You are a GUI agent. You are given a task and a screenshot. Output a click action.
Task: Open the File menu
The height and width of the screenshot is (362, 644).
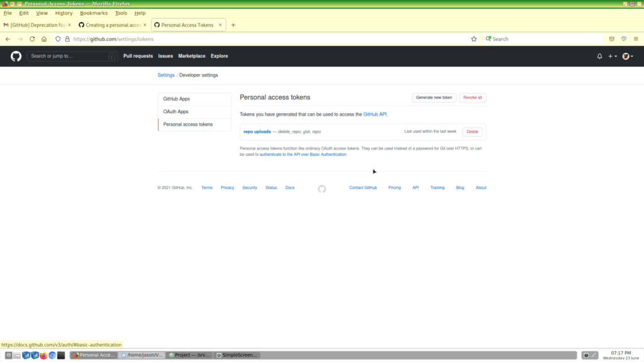(x=8, y=13)
